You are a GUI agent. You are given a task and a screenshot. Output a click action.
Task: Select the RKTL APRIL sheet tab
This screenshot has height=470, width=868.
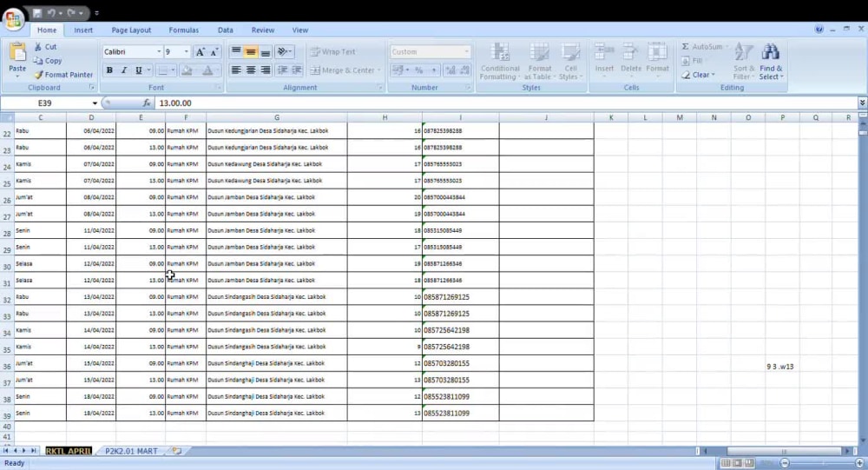click(68, 451)
